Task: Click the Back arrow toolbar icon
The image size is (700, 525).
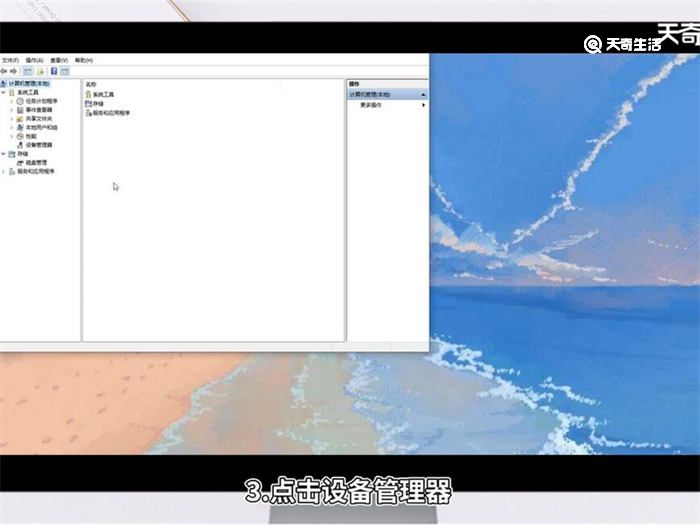Action: click(x=4, y=71)
